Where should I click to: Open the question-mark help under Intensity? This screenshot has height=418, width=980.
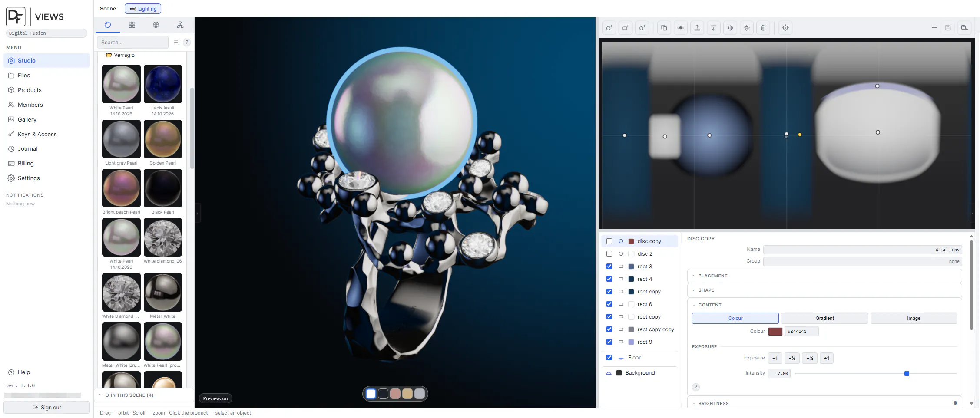pyautogui.click(x=696, y=387)
